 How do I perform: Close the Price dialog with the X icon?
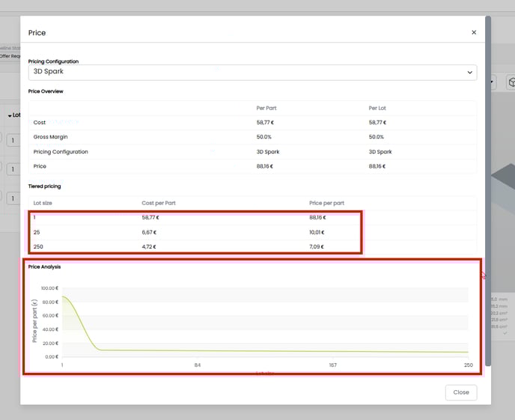click(x=473, y=33)
